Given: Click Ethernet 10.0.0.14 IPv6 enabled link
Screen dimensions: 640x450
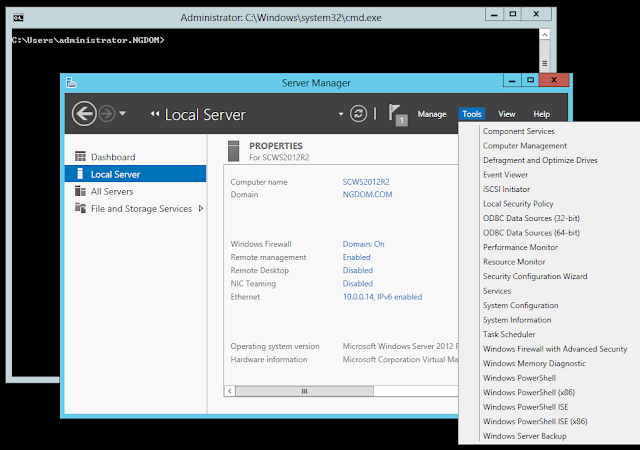Looking at the screenshot, I should (382, 296).
